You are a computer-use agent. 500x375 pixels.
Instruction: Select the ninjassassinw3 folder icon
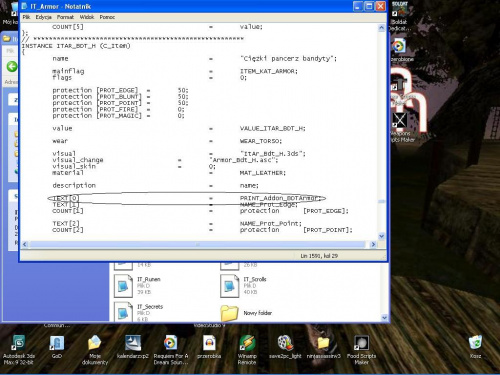point(323,347)
